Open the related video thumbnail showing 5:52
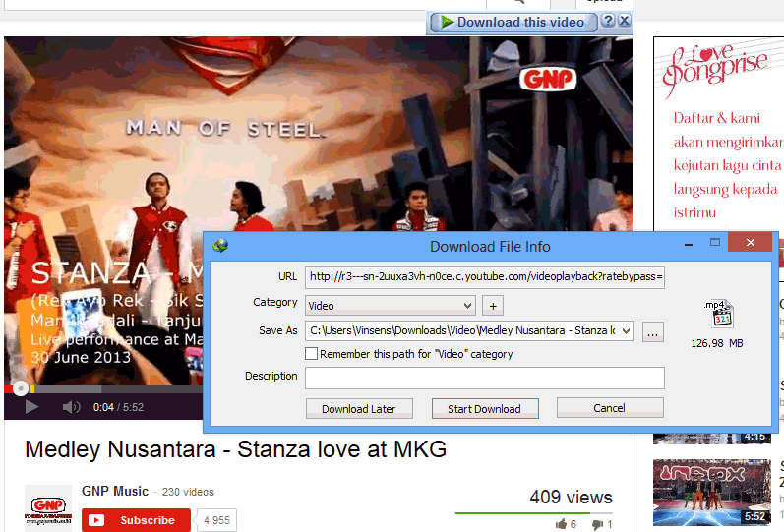The image size is (784, 532). (x=712, y=493)
